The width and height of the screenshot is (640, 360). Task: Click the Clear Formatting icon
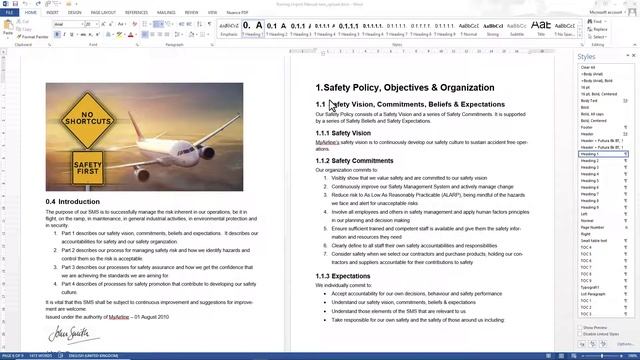[x=135, y=24]
